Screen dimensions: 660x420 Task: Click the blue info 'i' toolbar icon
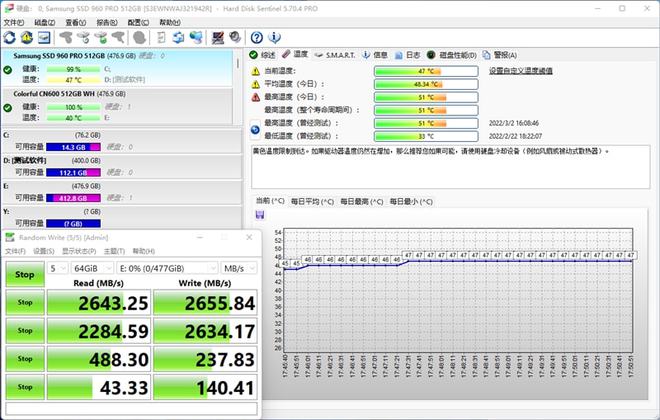click(274, 37)
